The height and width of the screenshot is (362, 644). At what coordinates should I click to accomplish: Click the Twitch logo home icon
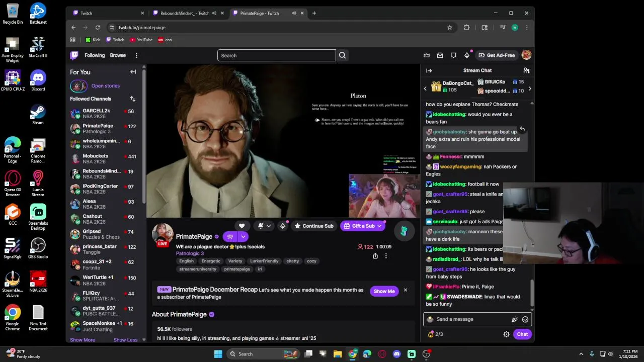pos(74,55)
